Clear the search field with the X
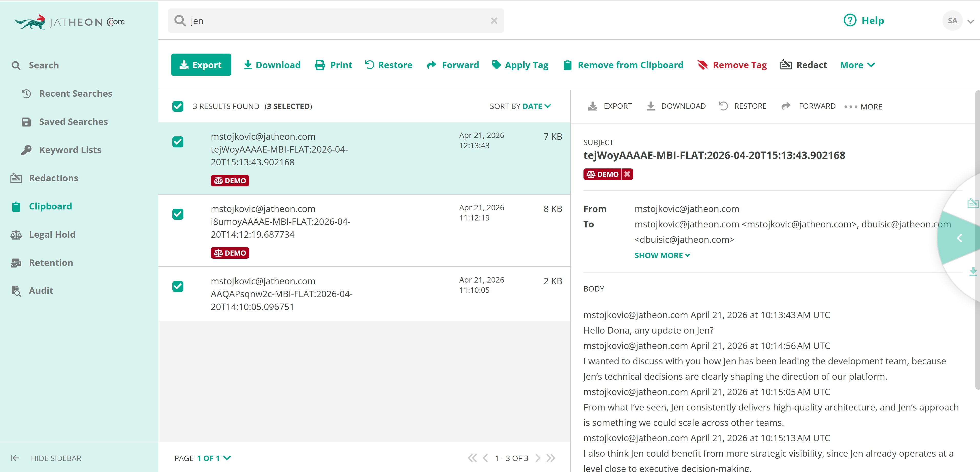 pos(494,21)
